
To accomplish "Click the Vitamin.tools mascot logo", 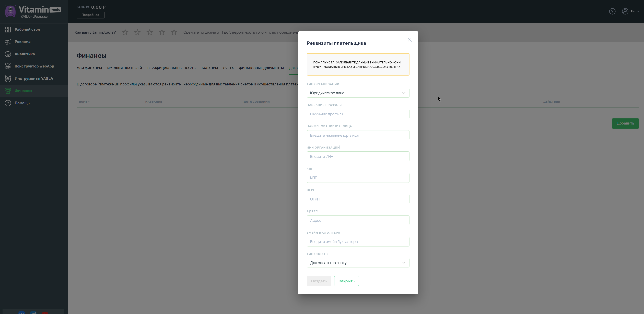I will point(10,11).
